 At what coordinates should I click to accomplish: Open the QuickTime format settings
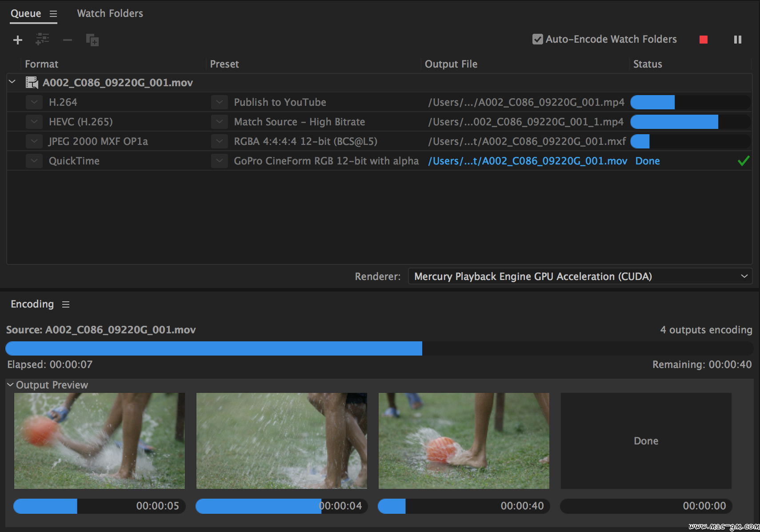pos(74,161)
